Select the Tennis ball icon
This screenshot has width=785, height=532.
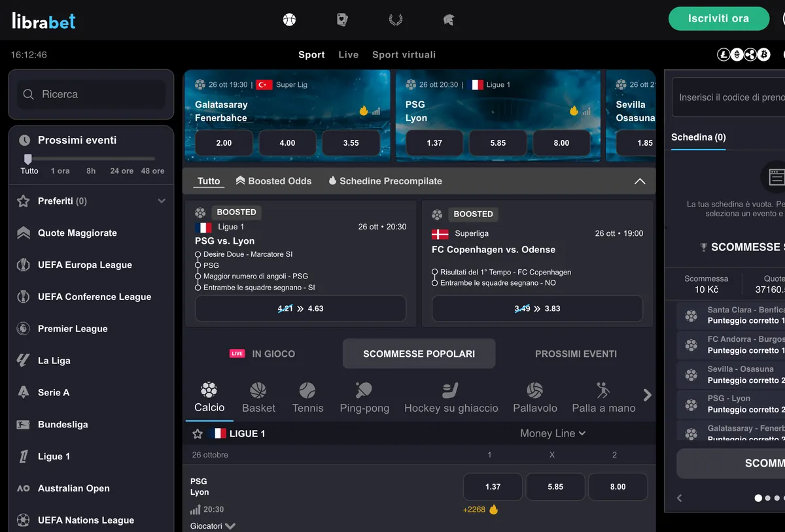(307, 390)
